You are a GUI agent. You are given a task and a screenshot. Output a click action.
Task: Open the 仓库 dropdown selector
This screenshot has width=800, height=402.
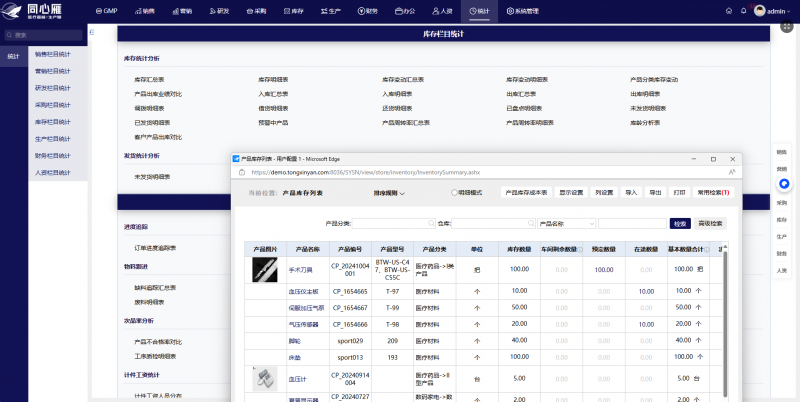click(x=492, y=224)
